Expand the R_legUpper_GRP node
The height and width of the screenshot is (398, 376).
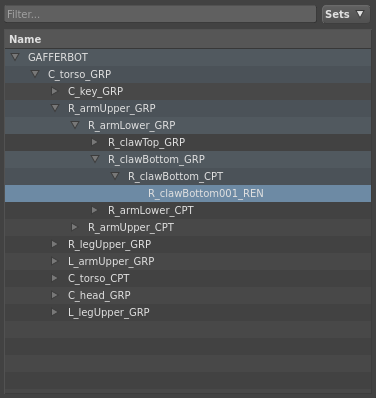[x=55, y=244]
